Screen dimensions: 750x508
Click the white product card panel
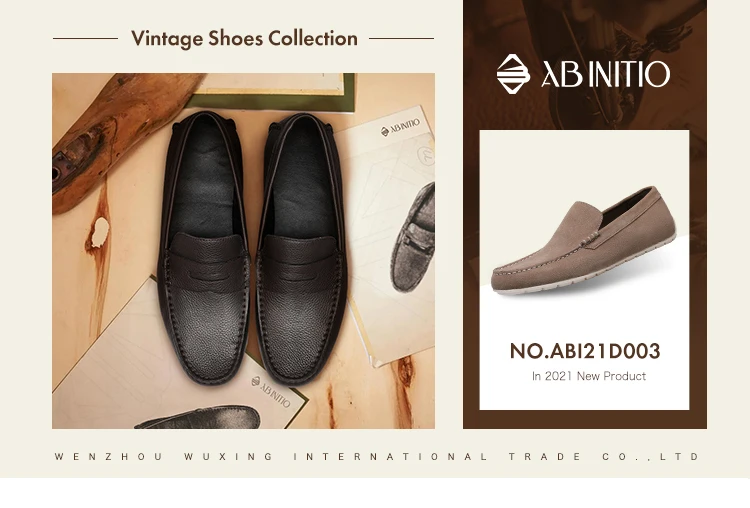[x=585, y=270]
